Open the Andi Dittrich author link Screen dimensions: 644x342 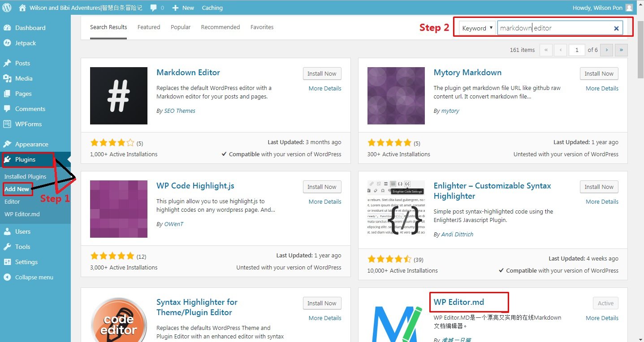point(457,235)
